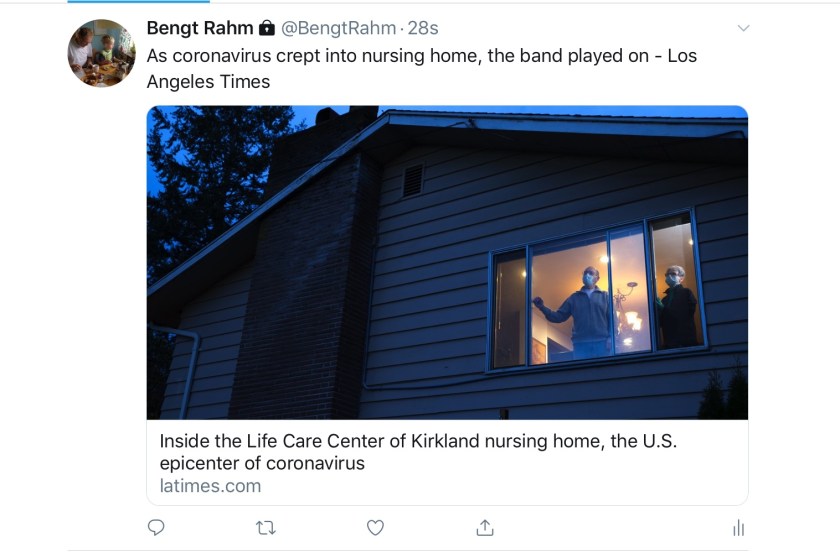The height and width of the screenshot is (553, 840).
Task: Click the reply speech bubble icon
Action: pyautogui.click(x=156, y=527)
